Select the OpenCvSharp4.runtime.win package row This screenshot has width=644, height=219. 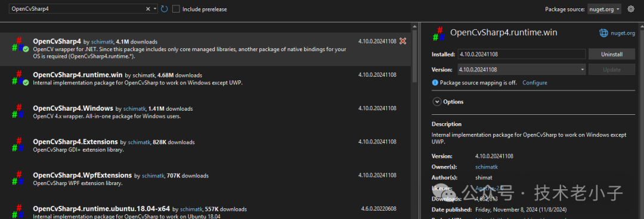[x=205, y=79]
